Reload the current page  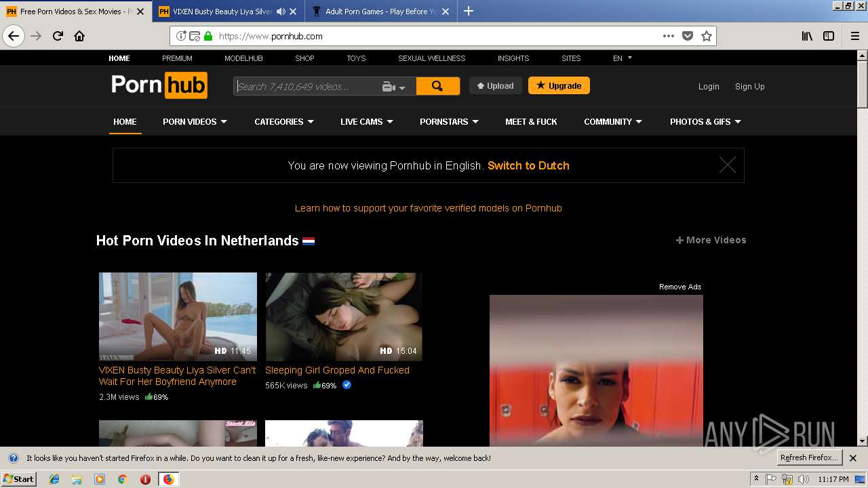[58, 36]
